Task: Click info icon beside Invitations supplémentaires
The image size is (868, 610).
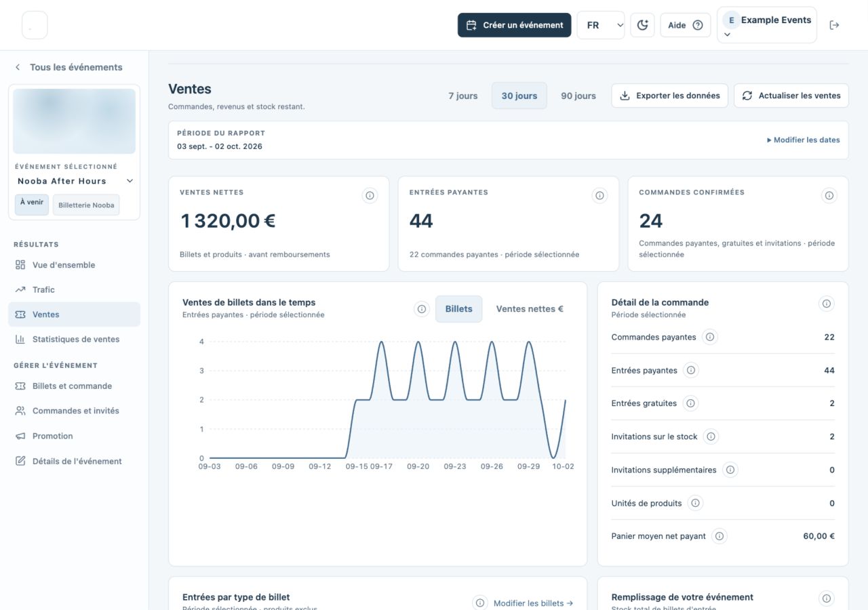Action: click(x=730, y=470)
